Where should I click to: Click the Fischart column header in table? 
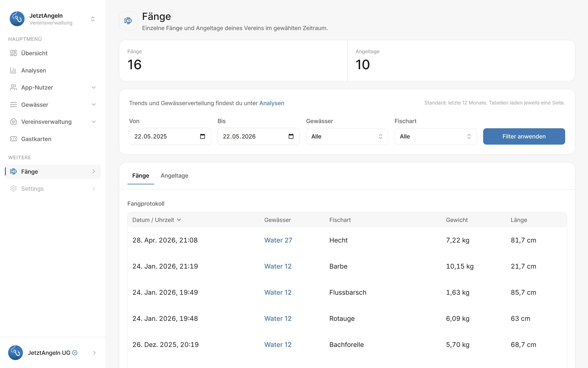340,220
